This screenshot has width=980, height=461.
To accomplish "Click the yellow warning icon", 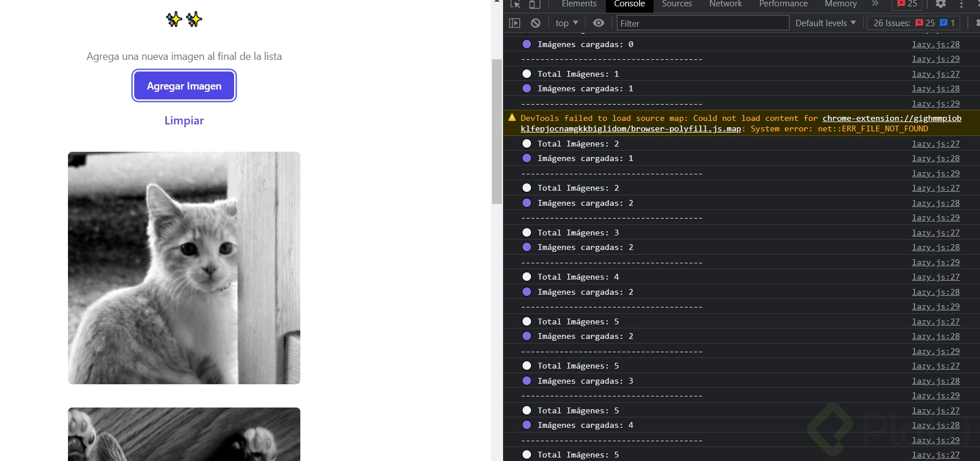I will pos(512,117).
